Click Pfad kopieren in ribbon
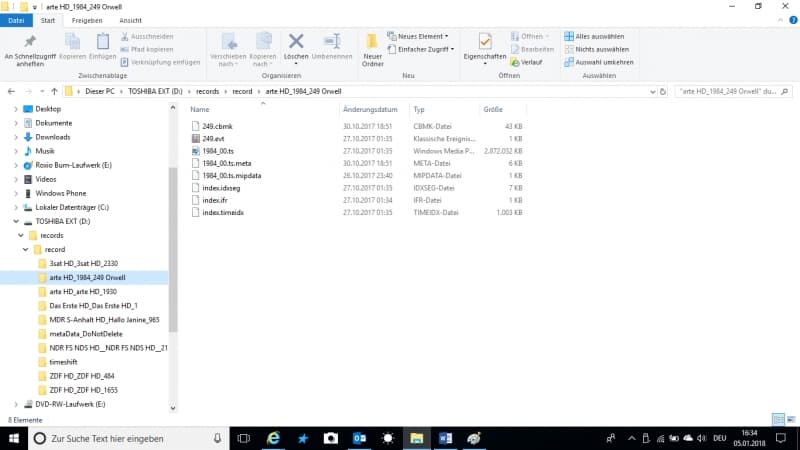This screenshot has height=450, width=800. click(147, 49)
